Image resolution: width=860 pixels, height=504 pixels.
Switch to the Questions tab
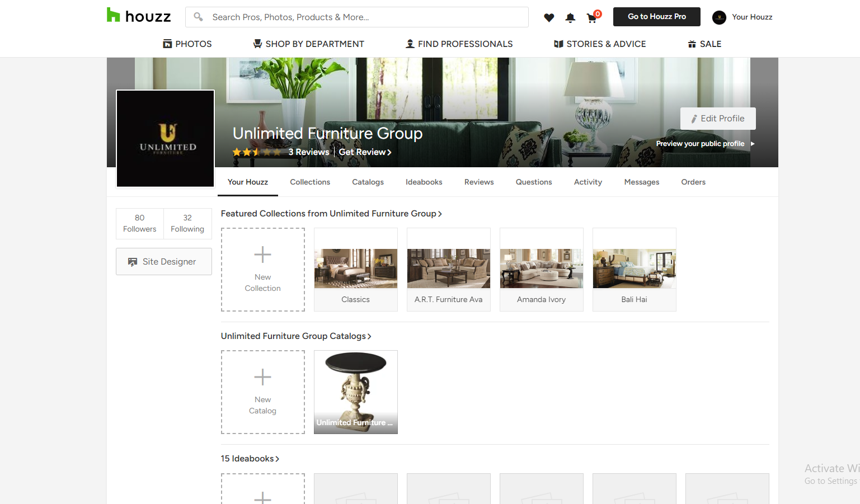(534, 182)
